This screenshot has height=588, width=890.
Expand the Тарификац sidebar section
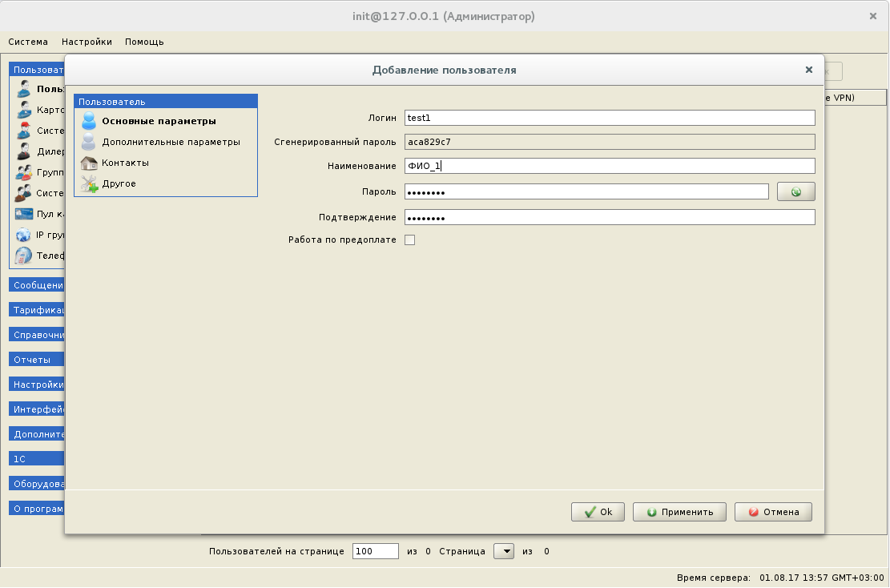pyautogui.click(x=36, y=310)
